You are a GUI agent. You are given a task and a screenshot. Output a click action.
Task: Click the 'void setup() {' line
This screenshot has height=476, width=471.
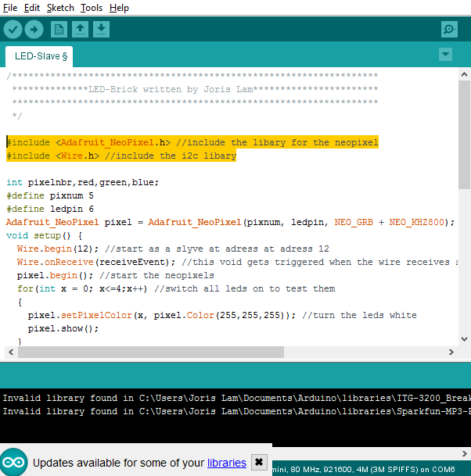click(x=45, y=235)
